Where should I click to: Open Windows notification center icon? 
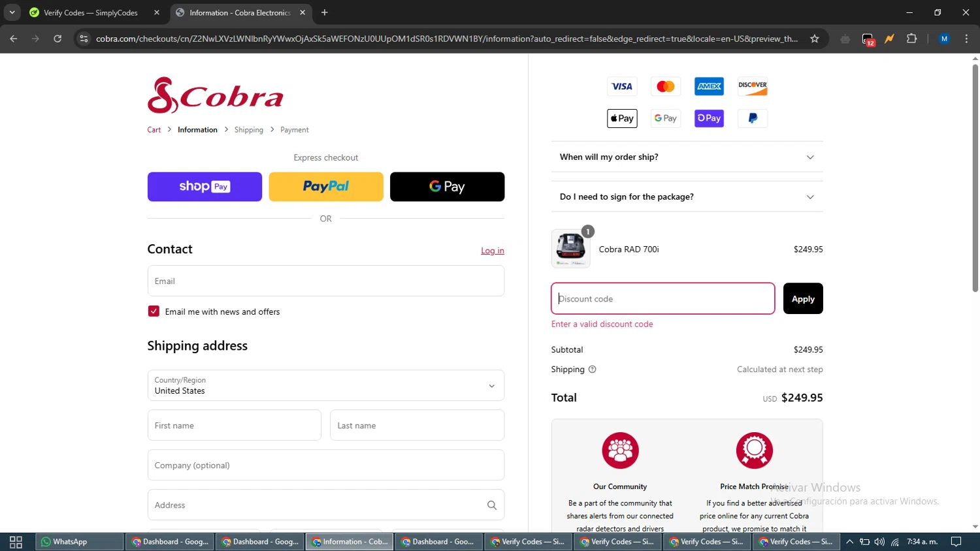pyautogui.click(x=956, y=542)
